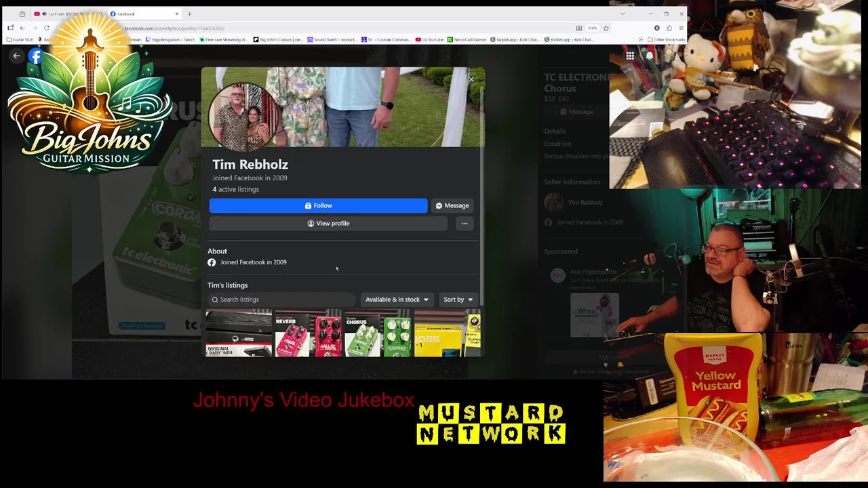Open the zoom level indicator
Viewport: 868px width, 488px height.
coord(592,28)
